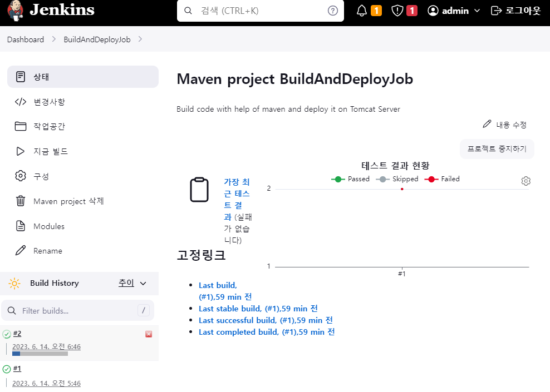This screenshot has height=392, width=550.
Task: Toggle Failed series in chart legend
Action: (441, 179)
